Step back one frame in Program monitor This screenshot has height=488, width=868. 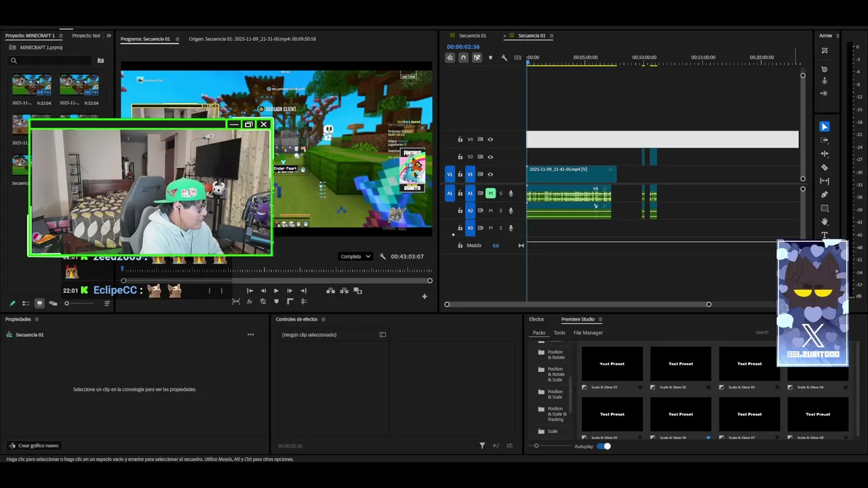pos(263,291)
